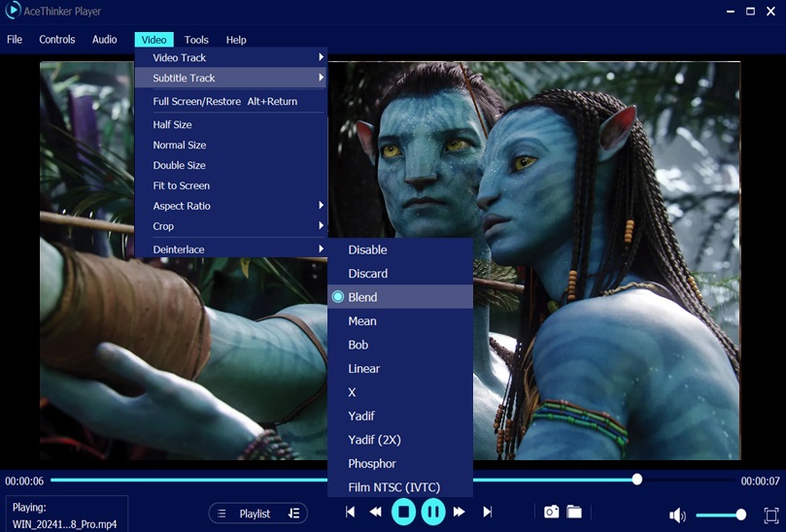Expand the Crop submenu
Image resolution: width=786 pixels, height=532 pixels.
[x=231, y=226]
